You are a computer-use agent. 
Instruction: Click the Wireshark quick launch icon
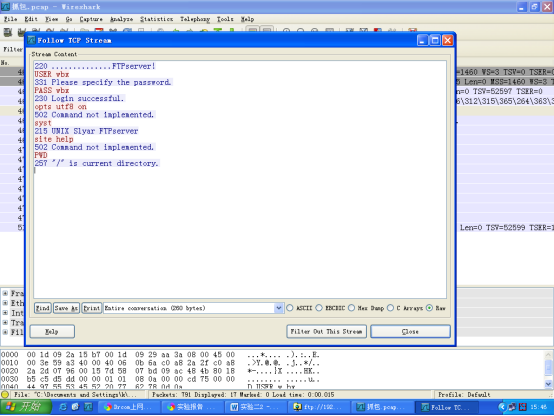point(88,407)
